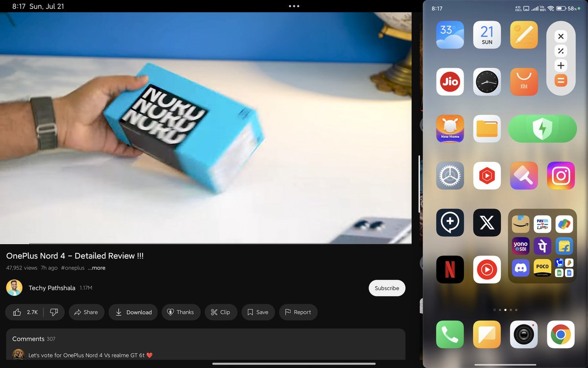
Task: Open Google Pay in the folder
Action: point(564,224)
